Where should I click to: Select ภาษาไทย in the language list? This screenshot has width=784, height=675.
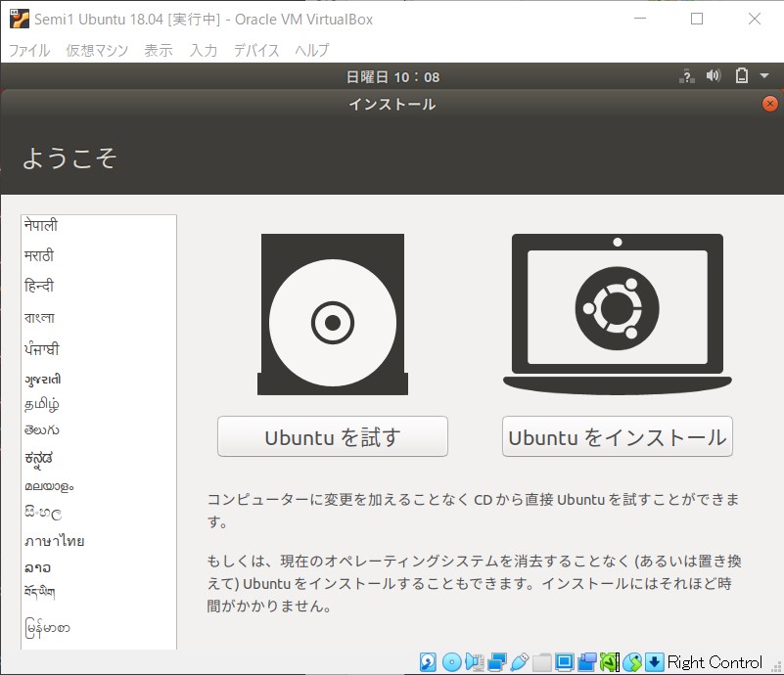click(x=99, y=541)
